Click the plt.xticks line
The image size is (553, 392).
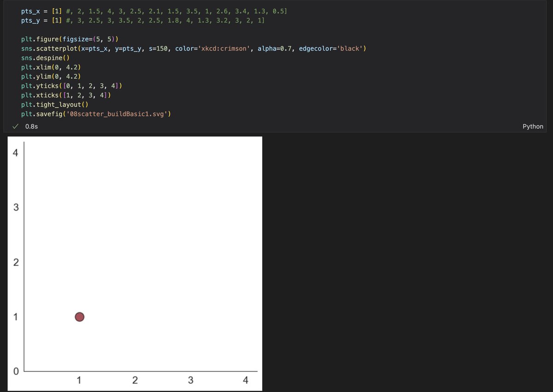pos(66,95)
